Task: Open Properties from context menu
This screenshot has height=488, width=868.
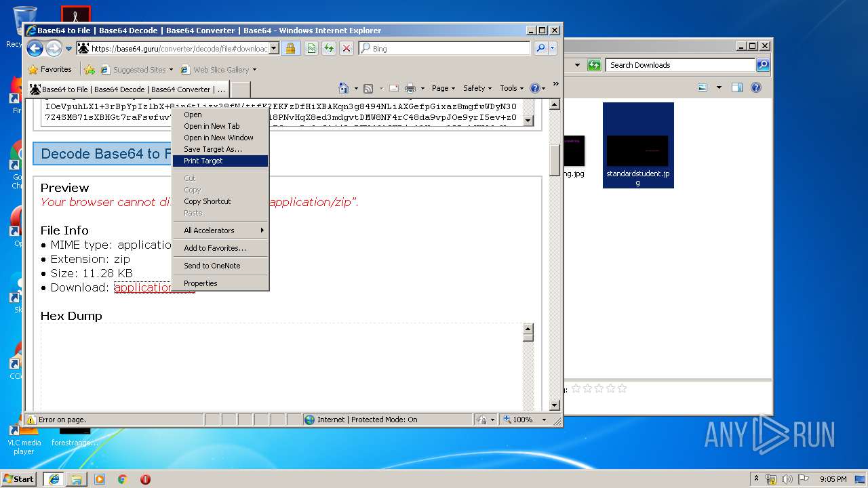Action: (220, 283)
